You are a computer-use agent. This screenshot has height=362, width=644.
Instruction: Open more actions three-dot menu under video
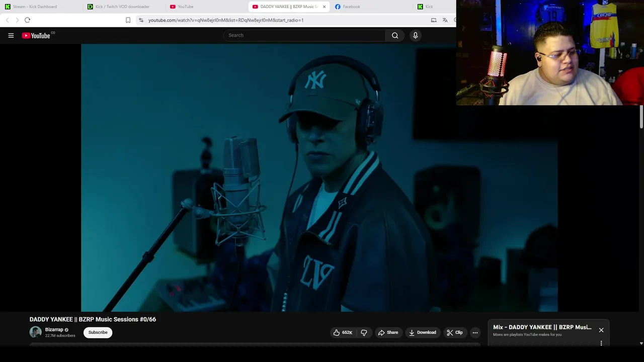(475, 332)
